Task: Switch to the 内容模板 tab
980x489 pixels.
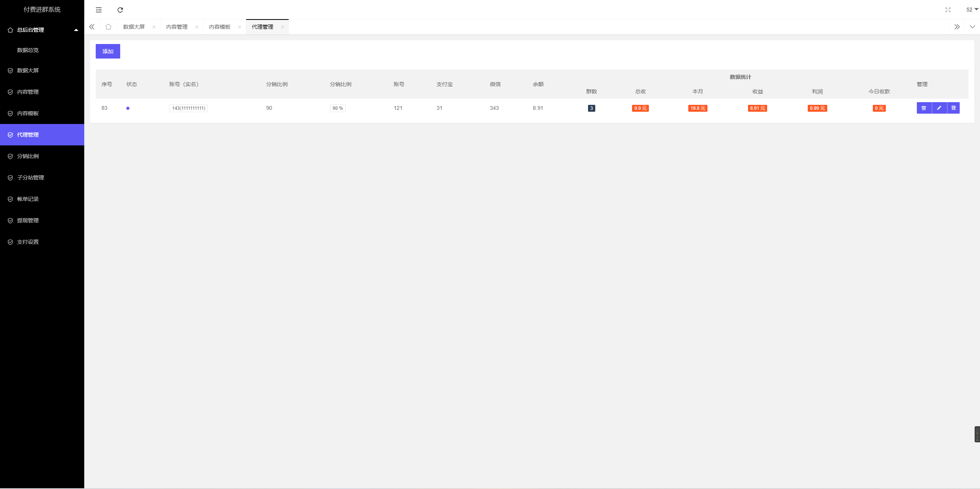Action: (220, 27)
